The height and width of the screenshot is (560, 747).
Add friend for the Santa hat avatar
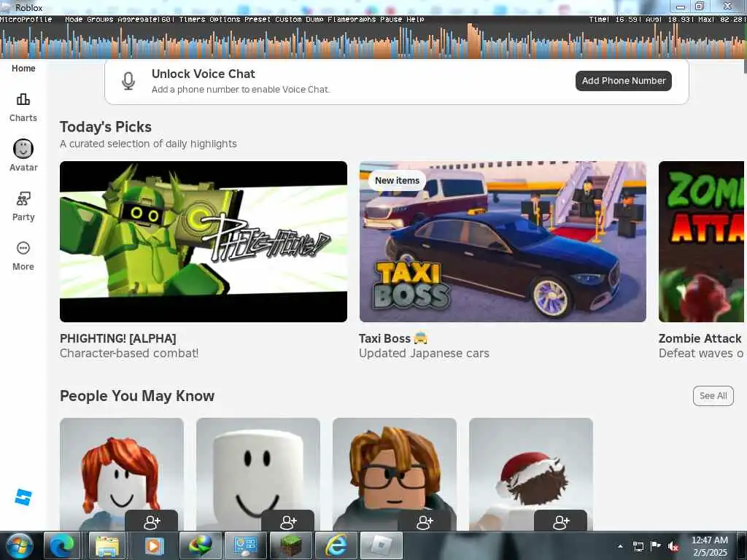click(x=561, y=522)
